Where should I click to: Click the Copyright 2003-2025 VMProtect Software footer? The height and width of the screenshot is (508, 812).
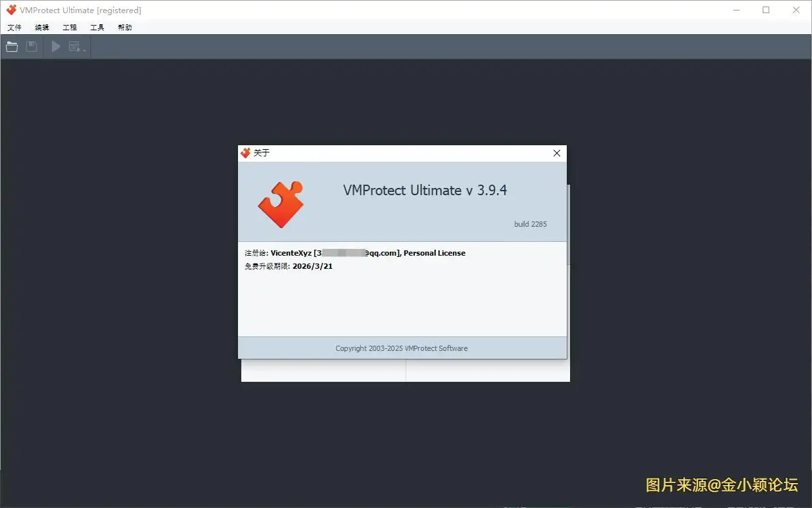[402, 348]
